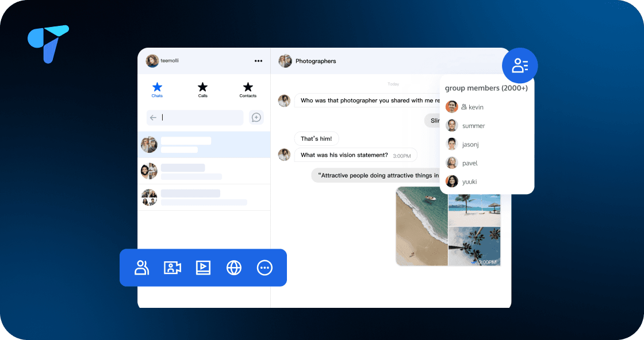Click inside the search input field
Viewport: 644px width, 340px height.
[195, 117]
